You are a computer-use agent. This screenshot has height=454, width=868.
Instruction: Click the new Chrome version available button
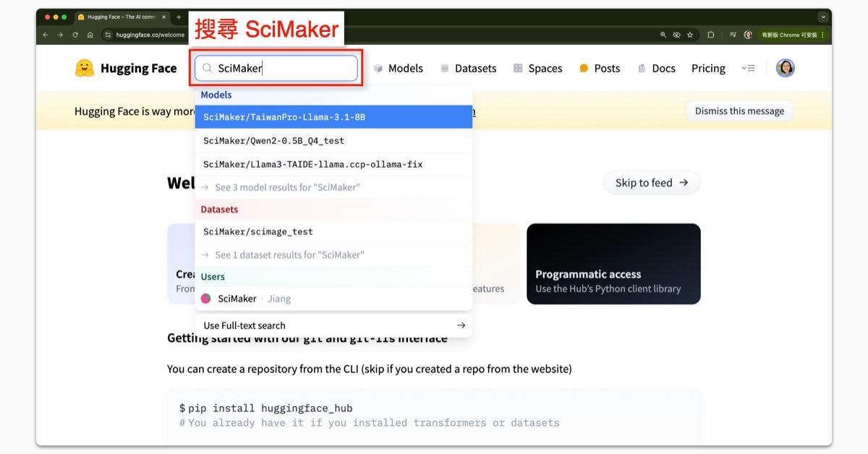point(792,35)
